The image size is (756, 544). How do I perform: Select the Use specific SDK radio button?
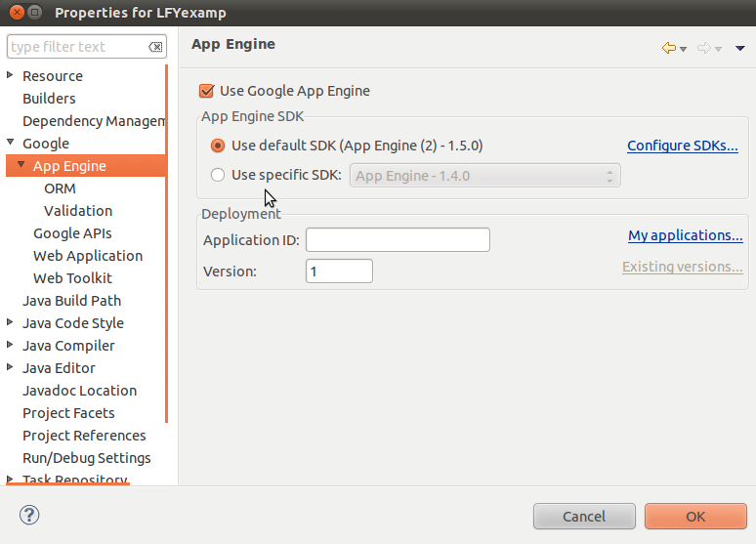tap(218, 175)
